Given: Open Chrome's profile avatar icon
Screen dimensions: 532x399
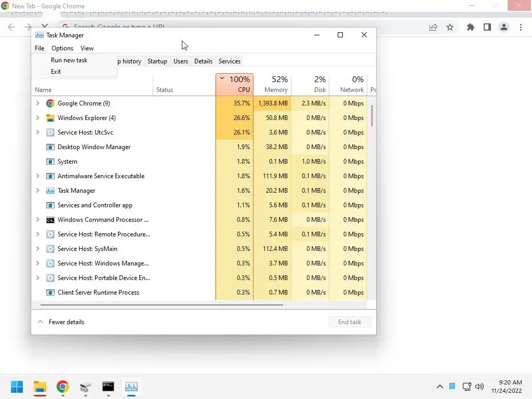Looking at the screenshot, I should click(504, 27).
